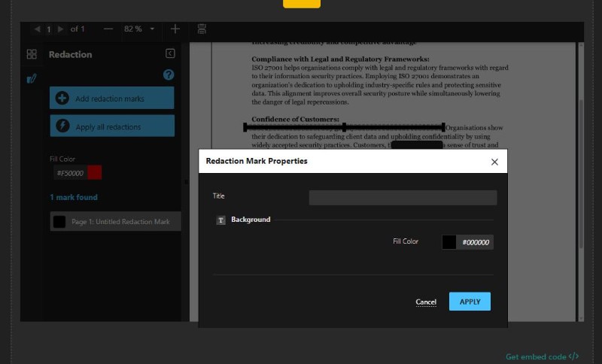Click the Title text field

pyautogui.click(x=403, y=198)
